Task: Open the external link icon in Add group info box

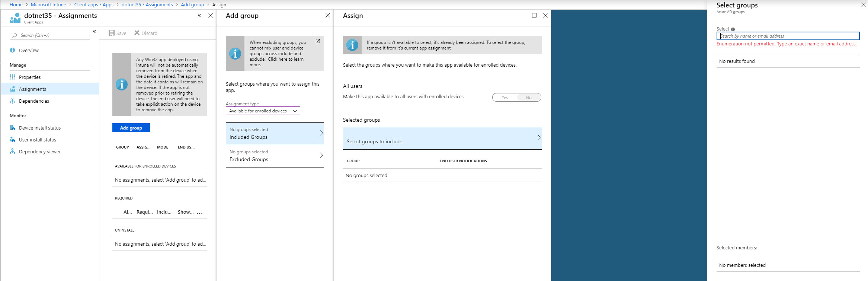Action: point(318,41)
